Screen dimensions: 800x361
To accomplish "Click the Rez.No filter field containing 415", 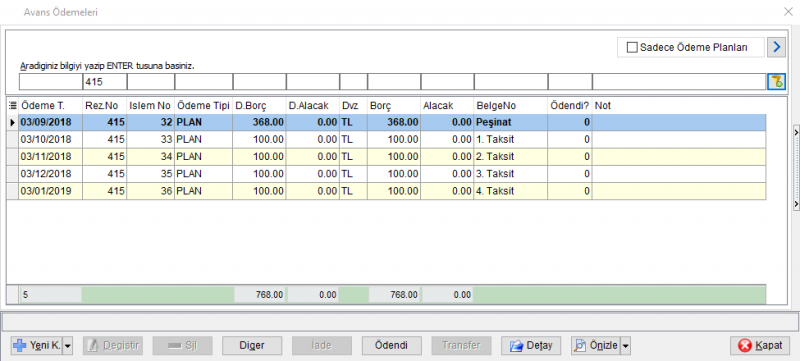I will click(x=105, y=82).
